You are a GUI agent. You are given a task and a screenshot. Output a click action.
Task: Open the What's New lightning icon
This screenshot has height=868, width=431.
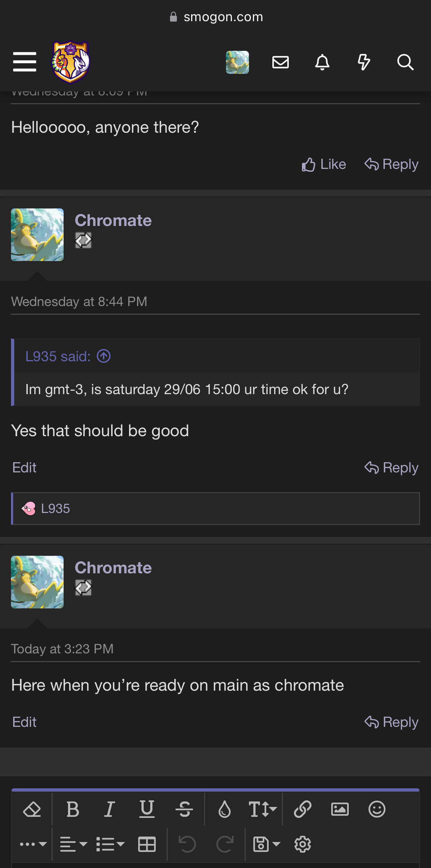click(x=364, y=62)
